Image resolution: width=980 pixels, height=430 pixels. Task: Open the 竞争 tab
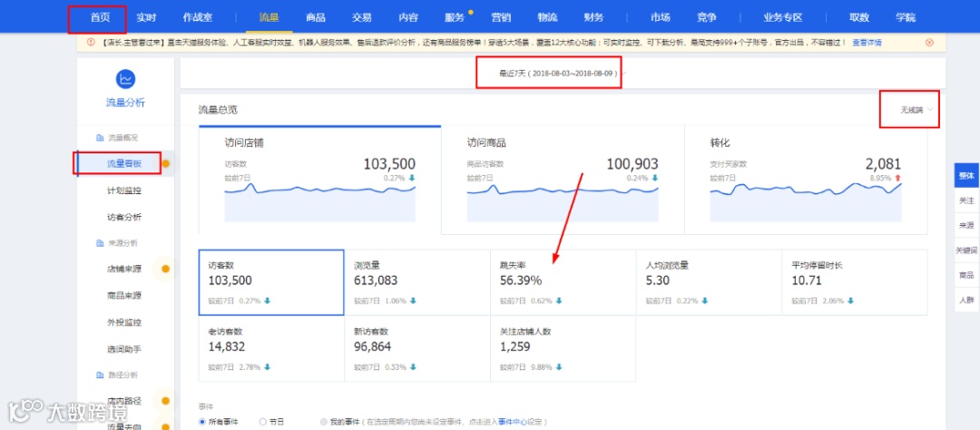(x=707, y=17)
